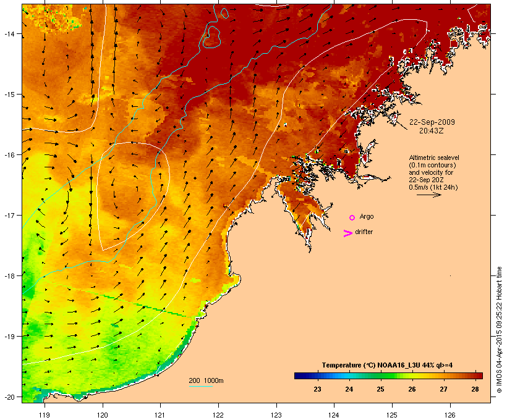
Task: Click the '20:43Z' time label
Action: tap(432, 131)
